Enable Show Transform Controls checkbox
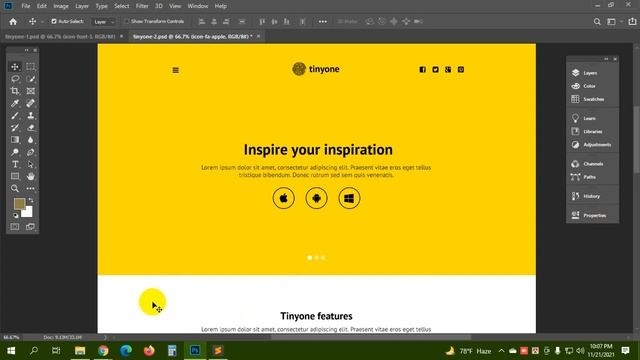Screen dimensions: 640x360 pyautogui.click(x=127, y=21)
